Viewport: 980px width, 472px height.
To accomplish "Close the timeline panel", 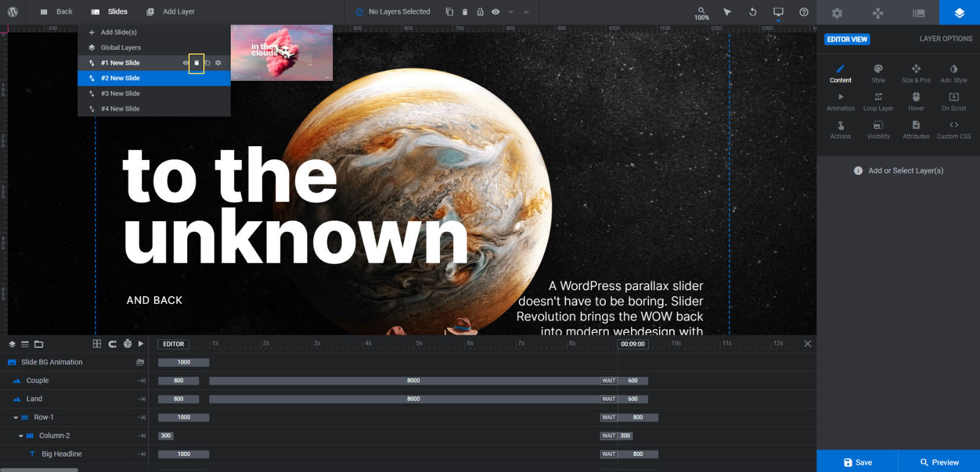I will click(808, 344).
